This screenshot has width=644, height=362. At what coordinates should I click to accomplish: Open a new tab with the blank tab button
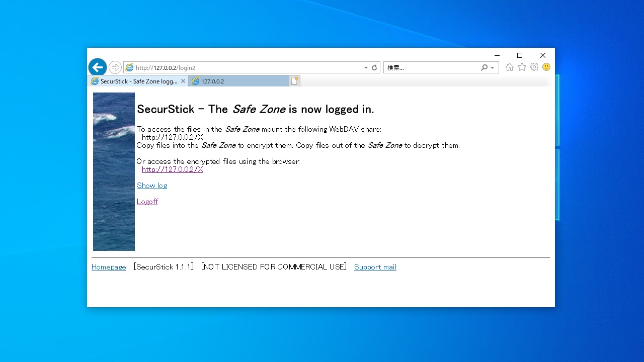tap(295, 81)
